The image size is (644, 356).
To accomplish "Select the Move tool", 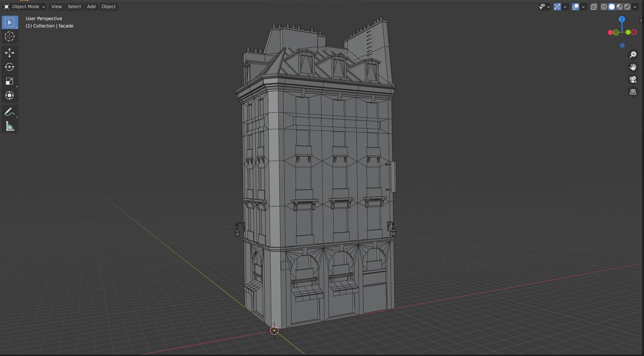I will coord(10,53).
